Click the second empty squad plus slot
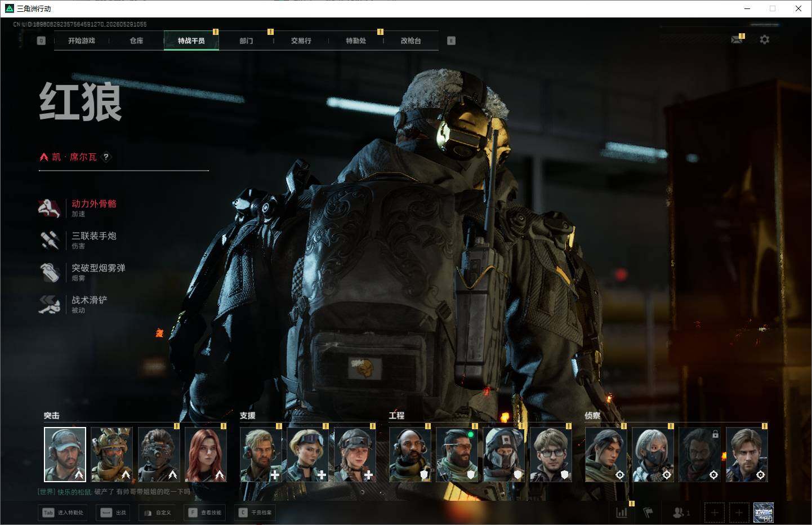Screen dimensions: 812x525 click(739, 513)
